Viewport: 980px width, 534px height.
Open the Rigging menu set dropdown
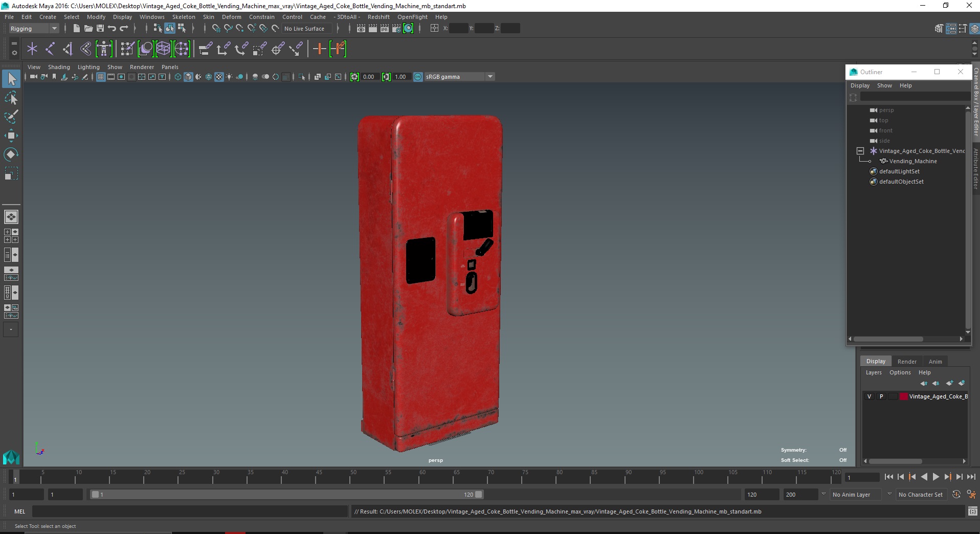point(34,29)
